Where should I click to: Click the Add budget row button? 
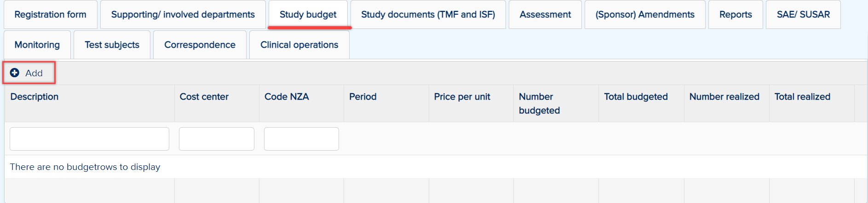pos(29,73)
